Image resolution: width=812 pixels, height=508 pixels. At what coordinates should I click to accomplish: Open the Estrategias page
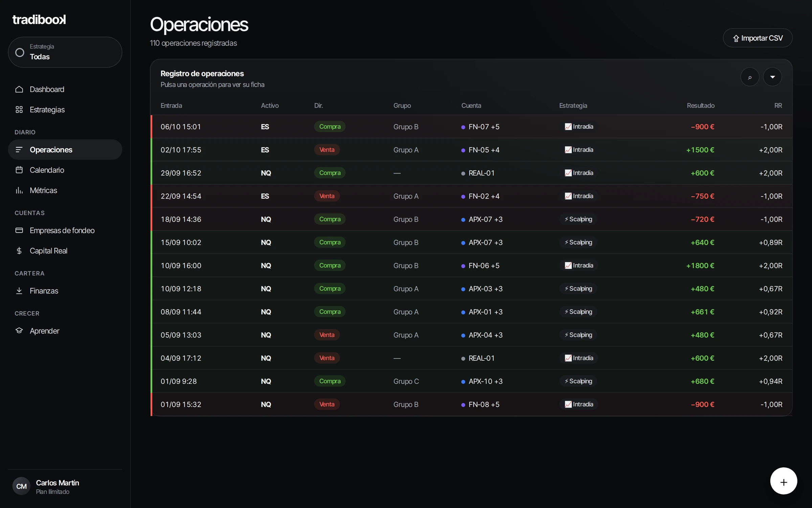pyautogui.click(x=65, y=110)
